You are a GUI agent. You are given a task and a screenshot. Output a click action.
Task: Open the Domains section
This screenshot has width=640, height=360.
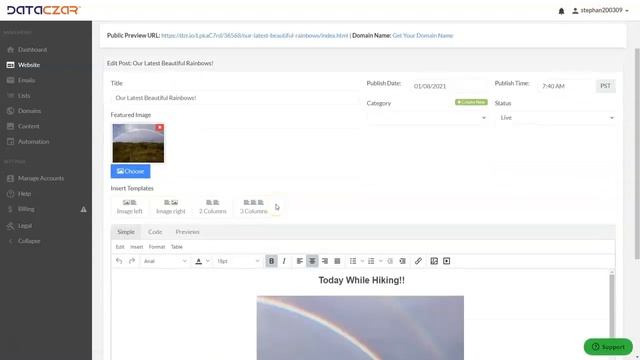pyautogui.click(x=29, y=111)
